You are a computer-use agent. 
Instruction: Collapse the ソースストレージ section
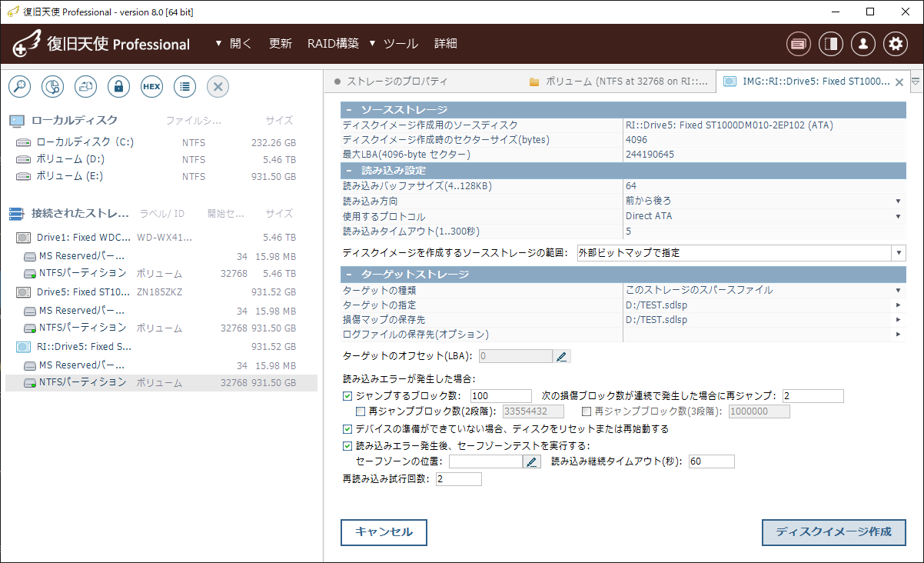click(348, 110)
